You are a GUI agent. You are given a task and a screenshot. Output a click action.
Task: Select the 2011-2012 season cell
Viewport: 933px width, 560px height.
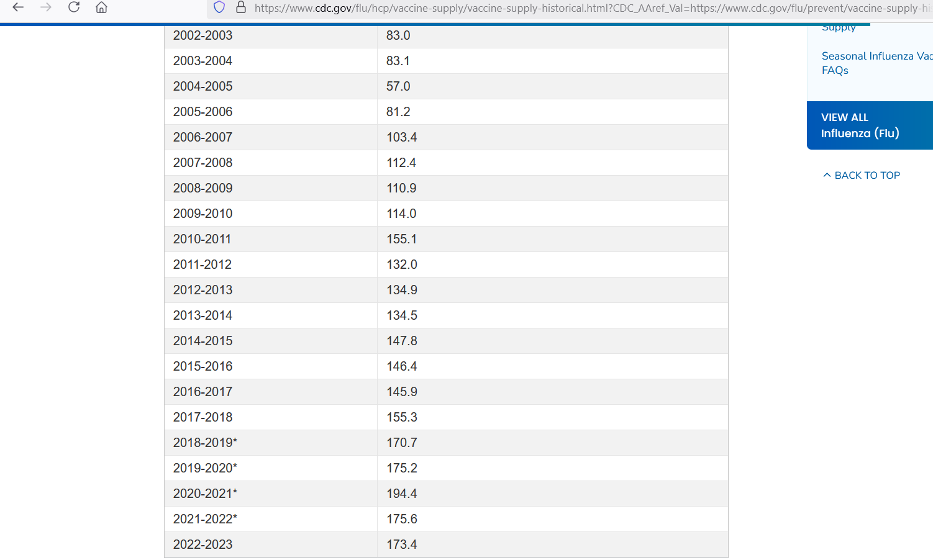[271, 264]
